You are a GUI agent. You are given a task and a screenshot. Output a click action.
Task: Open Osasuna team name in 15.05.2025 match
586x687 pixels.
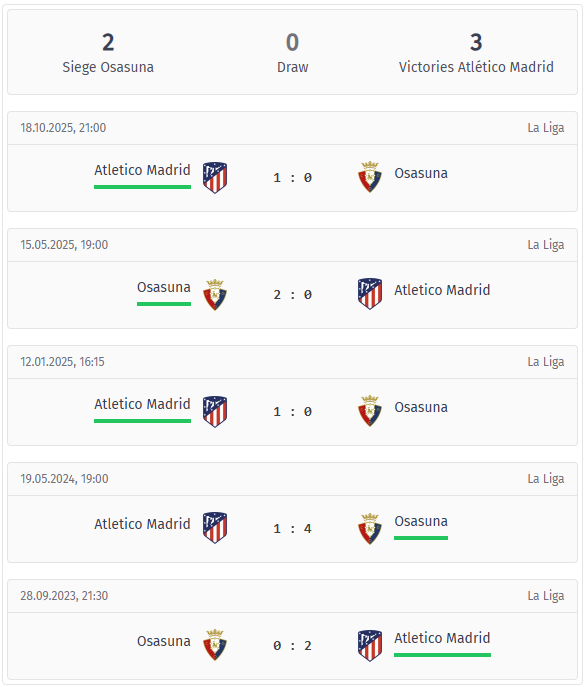pyautogui.click(x=164, y=287)
